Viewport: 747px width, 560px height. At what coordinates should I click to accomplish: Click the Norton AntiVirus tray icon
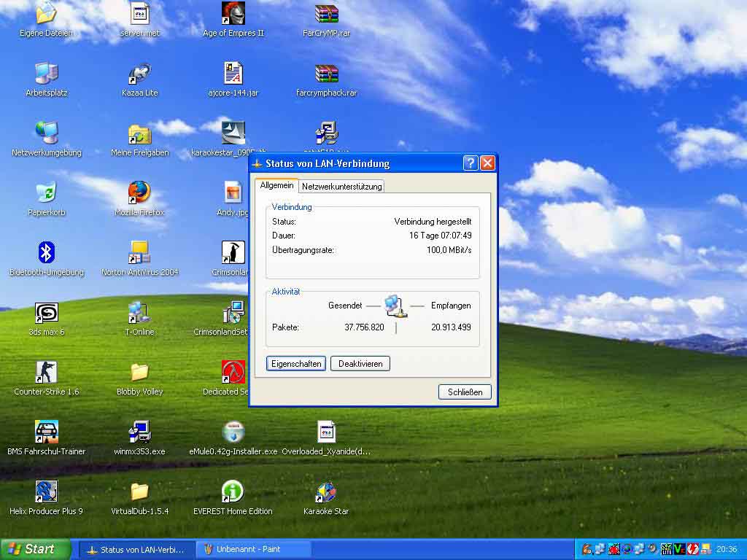[x=706, y=550]
